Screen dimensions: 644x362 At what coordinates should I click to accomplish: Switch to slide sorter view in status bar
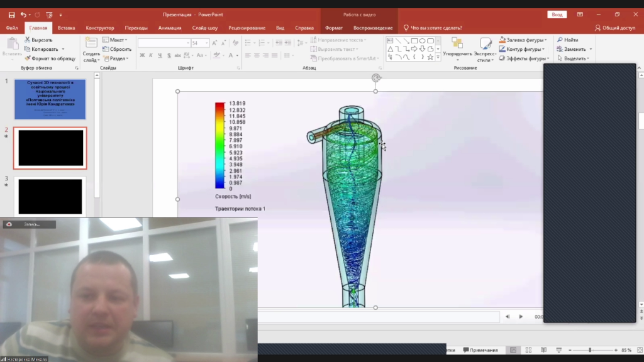[x=528, y=350]
